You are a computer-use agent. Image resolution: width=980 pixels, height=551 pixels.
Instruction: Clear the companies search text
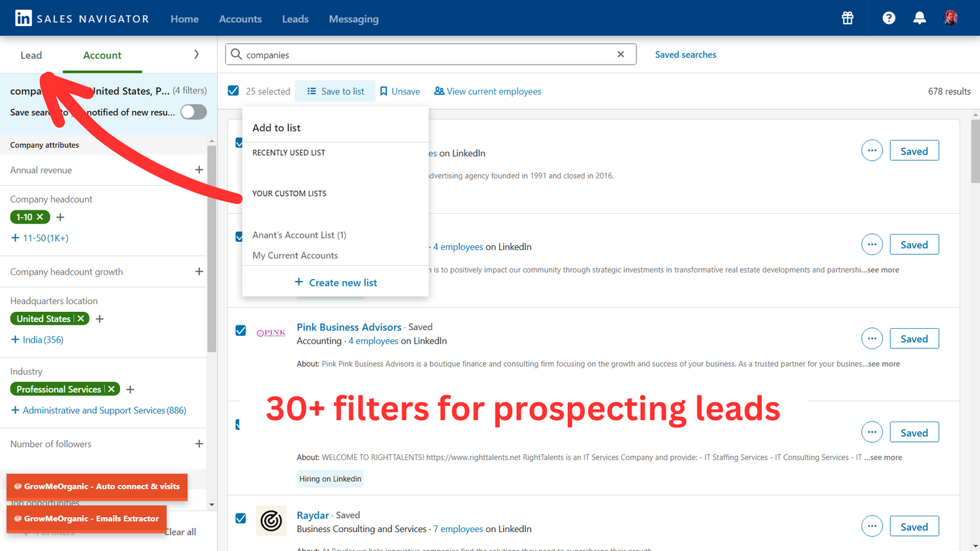pyautogui.click(x=621, y=54)
